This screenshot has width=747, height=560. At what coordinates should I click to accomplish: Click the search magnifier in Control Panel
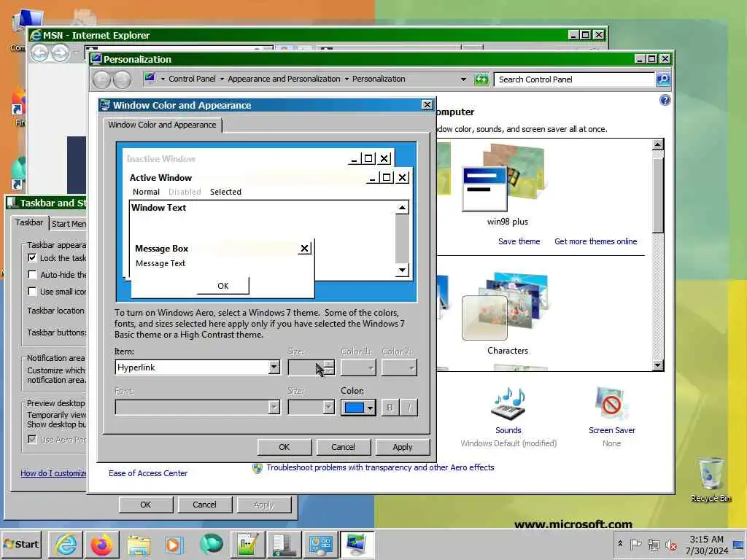pyautogui.click(x=663, y=79)
